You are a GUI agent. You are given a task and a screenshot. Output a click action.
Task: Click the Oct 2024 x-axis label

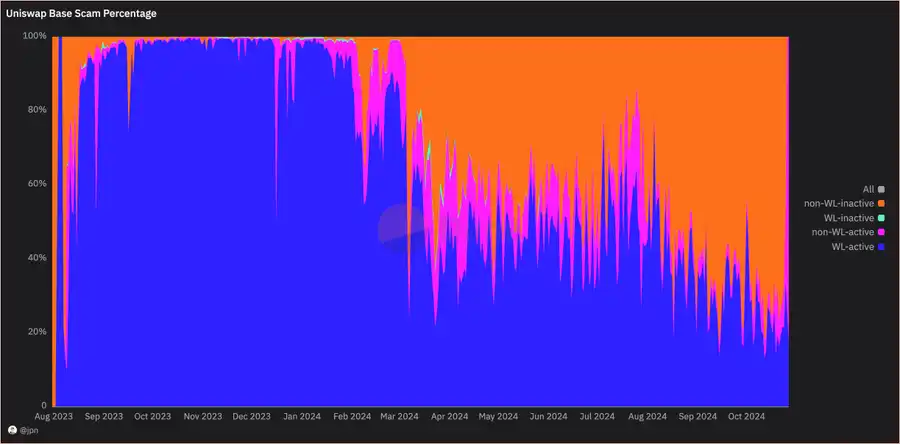click(746, 416)
